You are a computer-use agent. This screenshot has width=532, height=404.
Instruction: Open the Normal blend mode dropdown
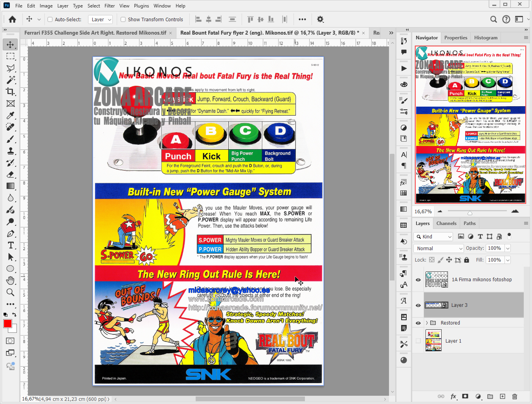(x=439, y=248)
